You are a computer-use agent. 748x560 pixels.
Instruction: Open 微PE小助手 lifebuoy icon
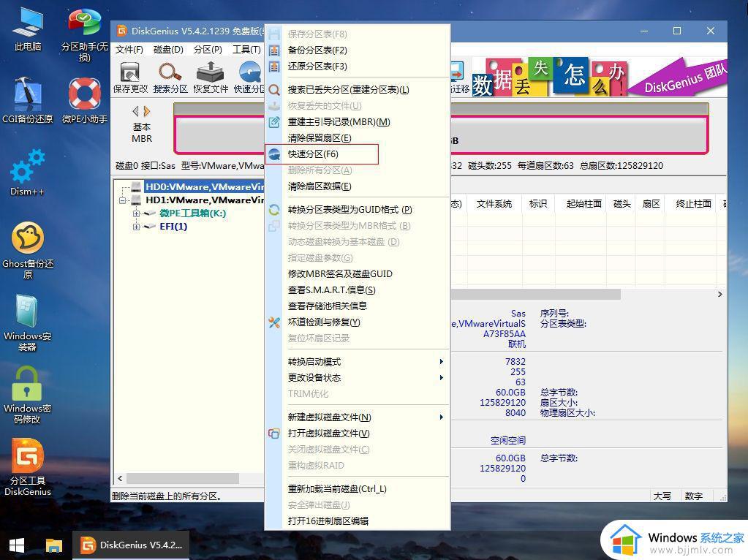(x=84, y=100)
